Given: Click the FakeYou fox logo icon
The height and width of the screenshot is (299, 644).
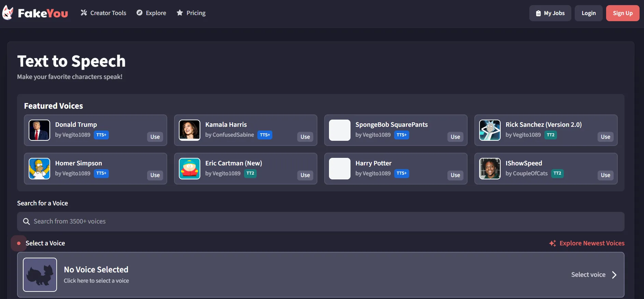Looking at the screenshot, I should [x=8, y=13].
